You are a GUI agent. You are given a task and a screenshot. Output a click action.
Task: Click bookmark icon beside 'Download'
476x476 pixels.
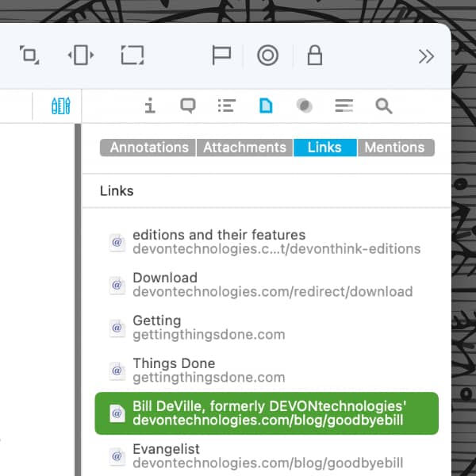click(117, 285)
